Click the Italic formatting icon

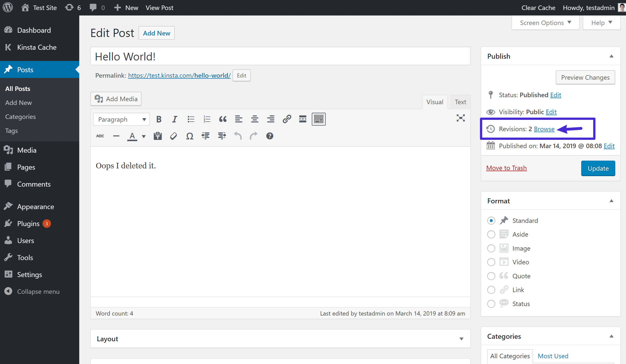(174, 119)
